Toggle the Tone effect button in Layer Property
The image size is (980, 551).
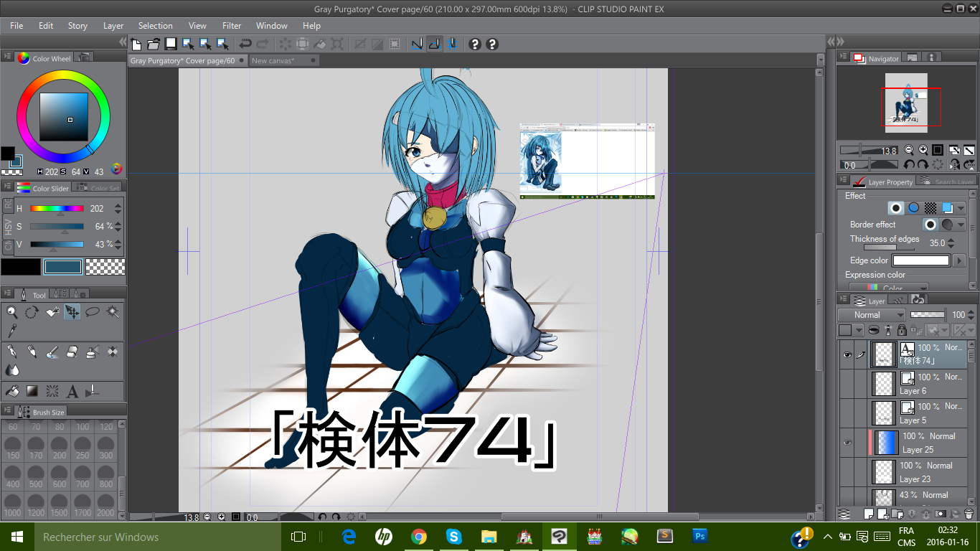click(930, 208)
